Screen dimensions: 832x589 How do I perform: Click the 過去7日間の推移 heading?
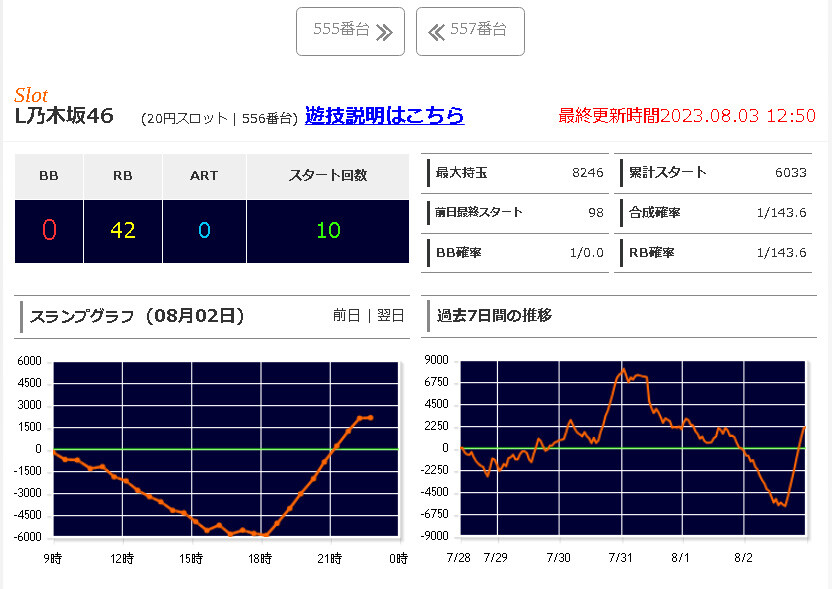pos(494,315)
